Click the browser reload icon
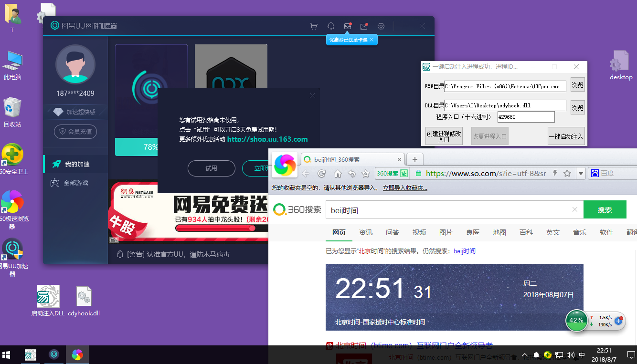The width and height of the screenshot is (637, 364). (x=321, y=174)
